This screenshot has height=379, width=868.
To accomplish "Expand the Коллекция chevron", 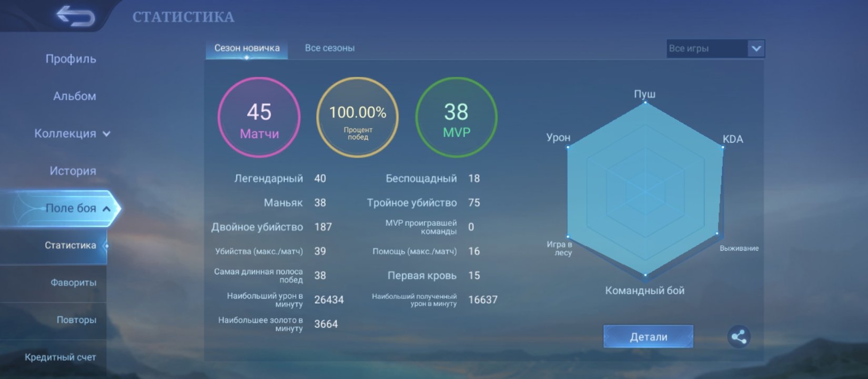I will pyautogui.click(x=107, y=134).
